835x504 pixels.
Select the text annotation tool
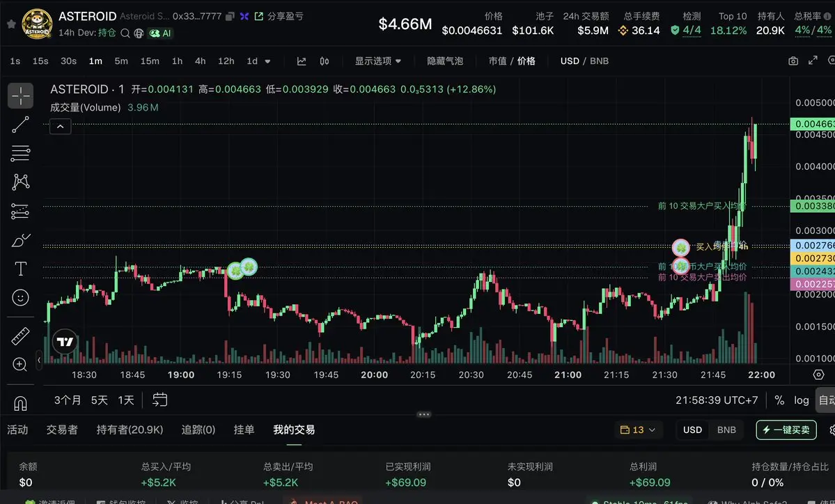tap(21, 269)
